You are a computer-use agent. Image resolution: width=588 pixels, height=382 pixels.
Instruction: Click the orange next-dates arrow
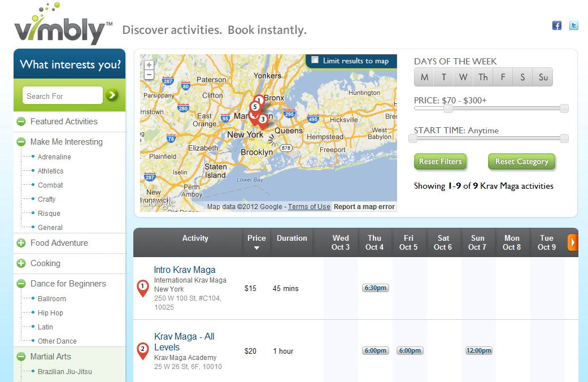[573, 242]
